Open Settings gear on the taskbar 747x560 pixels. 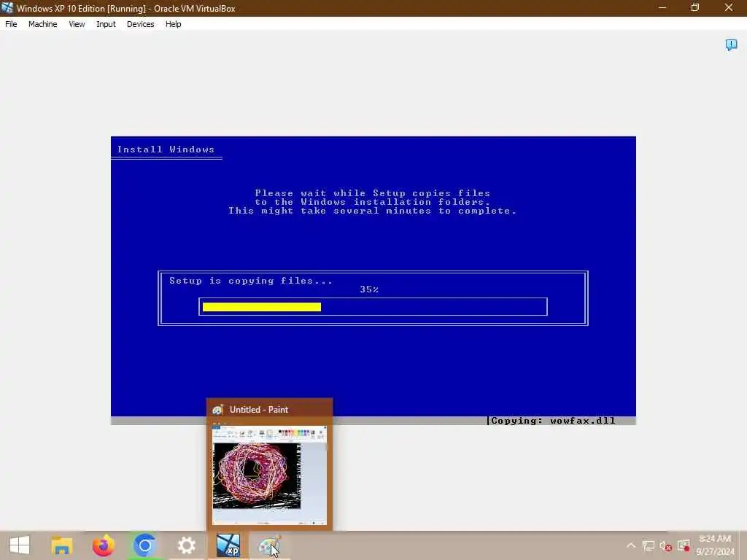tap(186, 545)
